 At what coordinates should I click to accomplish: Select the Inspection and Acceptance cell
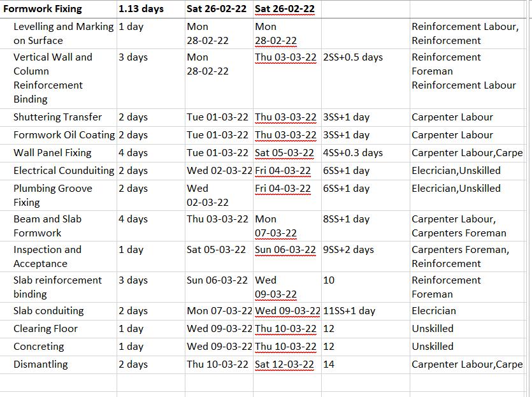(47, 256)
